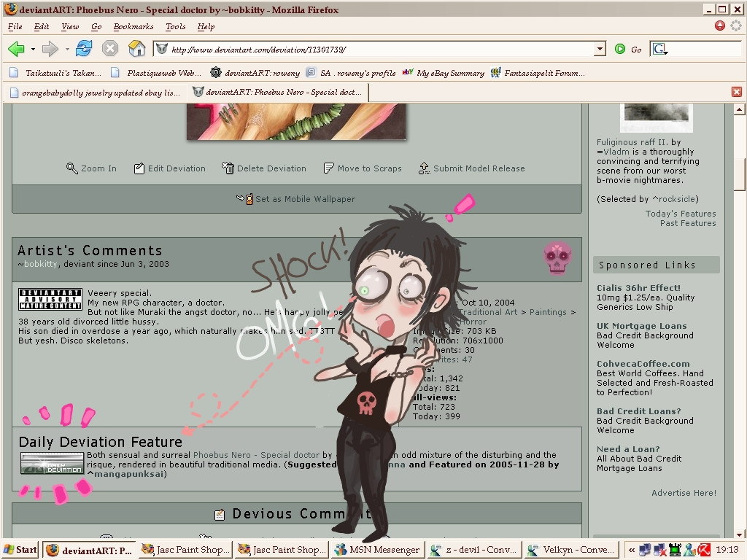747x560 pixels.
Task: Click the rocksicle link
Action: 676,199
